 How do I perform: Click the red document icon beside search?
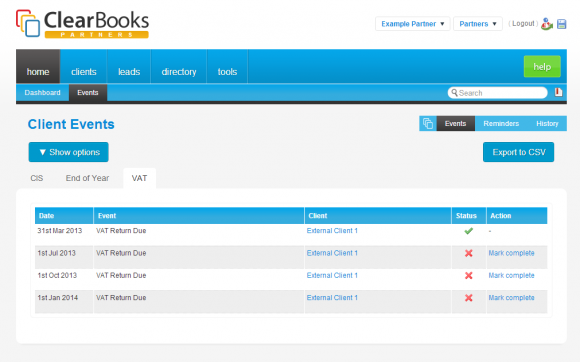[x=559, y=92]
